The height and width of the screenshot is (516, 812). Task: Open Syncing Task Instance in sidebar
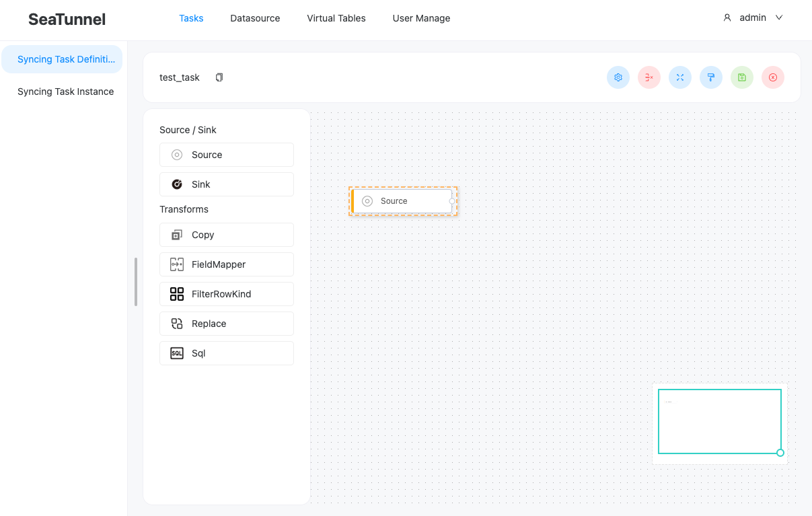tap(65, 91)
